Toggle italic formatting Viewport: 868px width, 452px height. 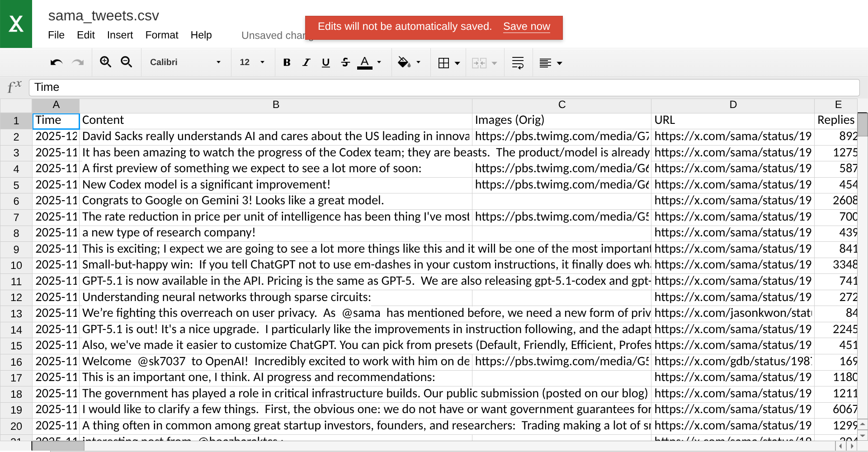click(307, 62)
